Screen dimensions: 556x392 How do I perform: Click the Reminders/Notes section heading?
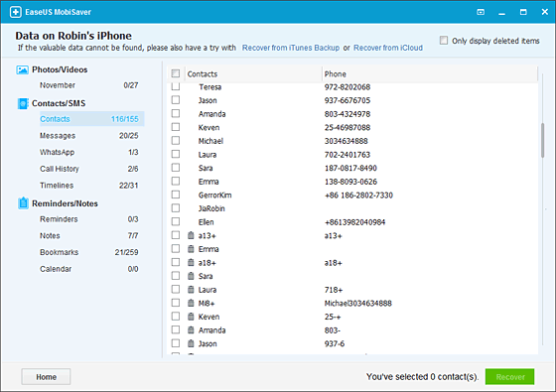coord(65,203)
